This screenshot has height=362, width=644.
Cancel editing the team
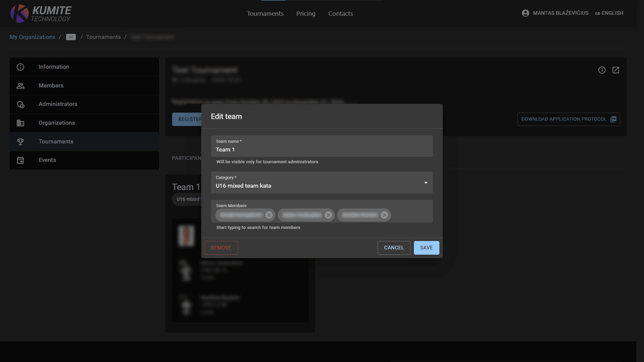click(x=394, y=248)
